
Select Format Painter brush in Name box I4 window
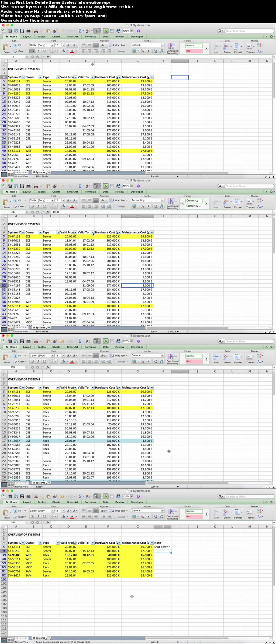tap(55, 31)
